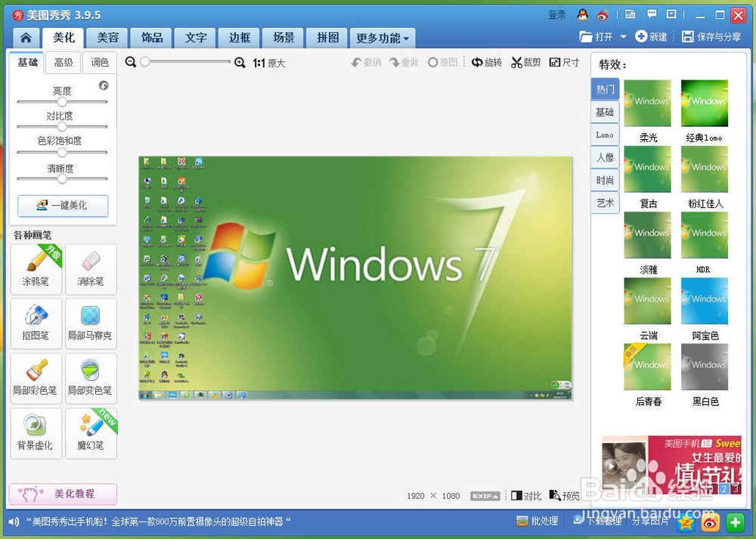This screenshot has height=539, width=756.
Task: Click the 一键美化 button
Action: coord(63,205)
